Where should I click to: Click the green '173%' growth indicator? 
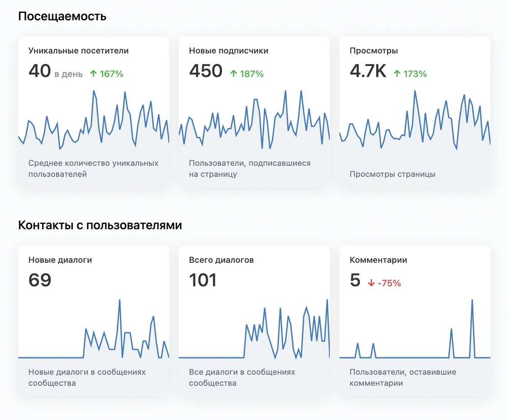pyautogui.click(x=410, y=74)
